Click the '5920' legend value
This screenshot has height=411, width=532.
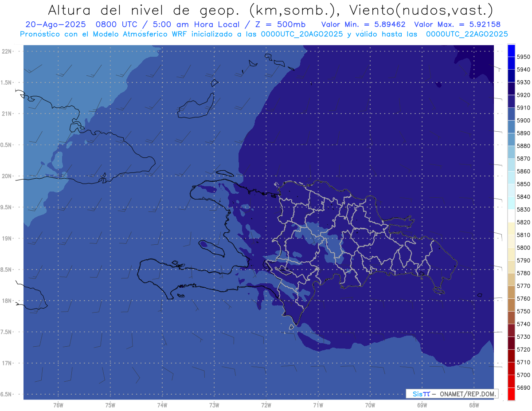tap(524, 95)
